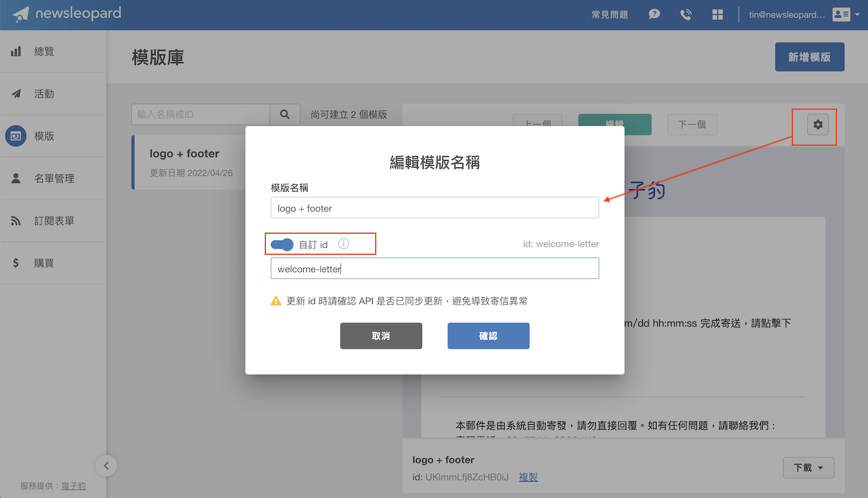
Task: Click the 模版庫 page heading
Action: (x=158, y=57)
